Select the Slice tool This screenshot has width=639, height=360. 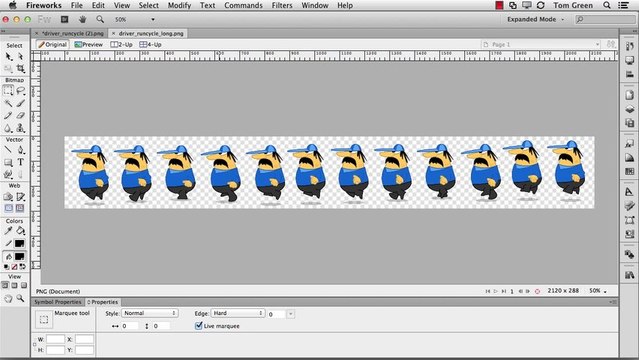[x=20, y=197]
